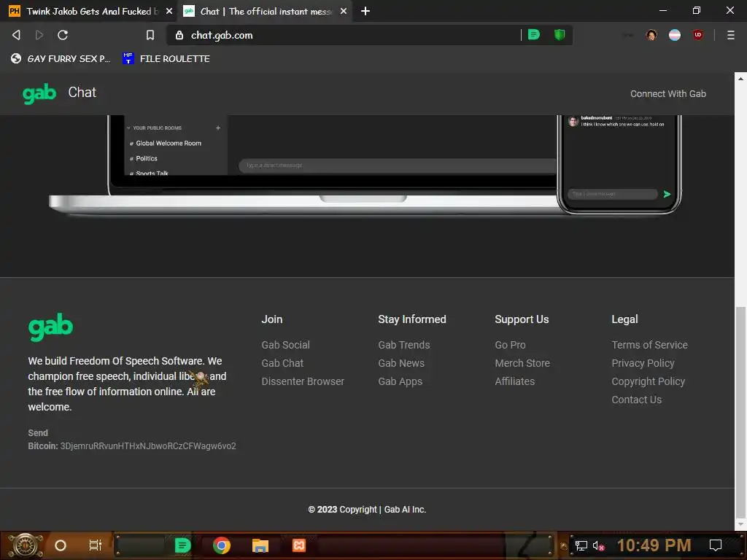Click Connect With Gab in header
Image resolution: width=747 pixels, height=560 pixels.
(668, 94)
